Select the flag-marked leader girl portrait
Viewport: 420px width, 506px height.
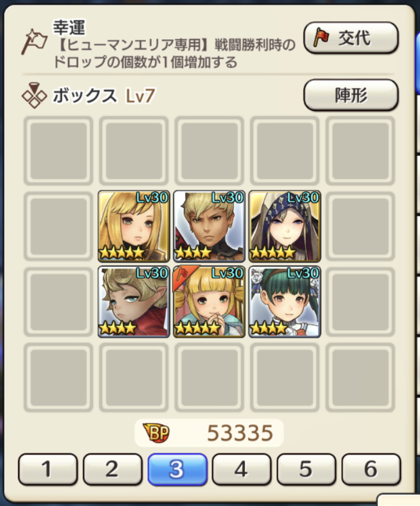[210, 302]
